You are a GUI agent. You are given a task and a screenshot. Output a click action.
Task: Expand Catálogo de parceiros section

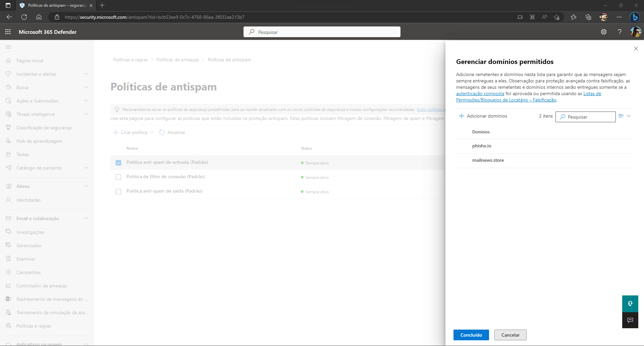[86, 168]
